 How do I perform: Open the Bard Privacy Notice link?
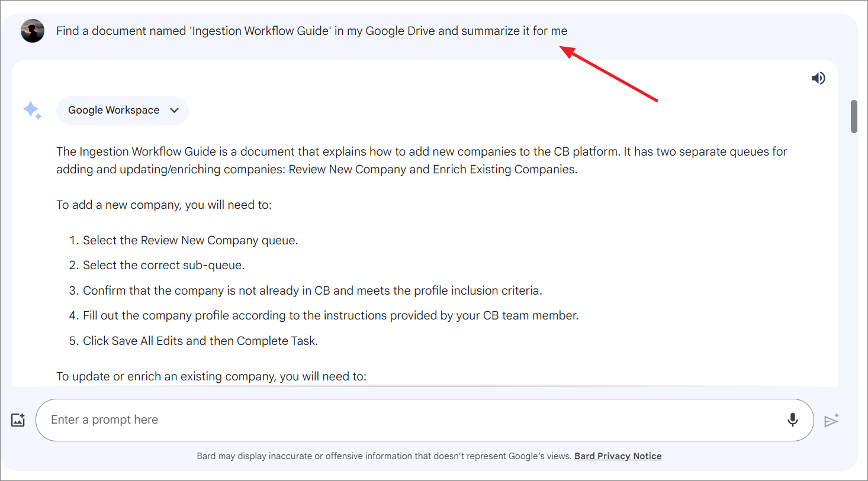pyautogui.click(x=618, y=456)
